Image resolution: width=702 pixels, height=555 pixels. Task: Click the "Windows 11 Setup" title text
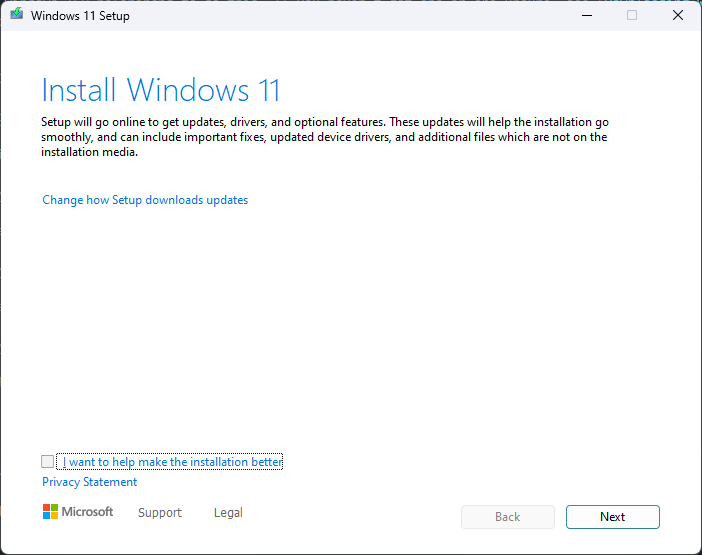click(x=80, y=16)
